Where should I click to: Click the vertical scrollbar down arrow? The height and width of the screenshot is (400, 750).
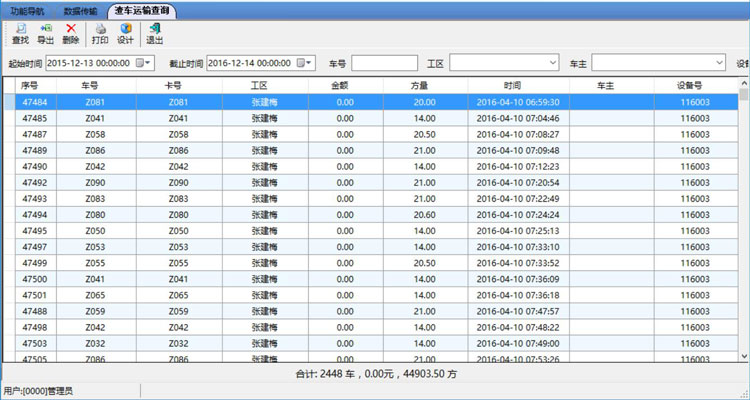pyautogui.click(x=744, y=355)
